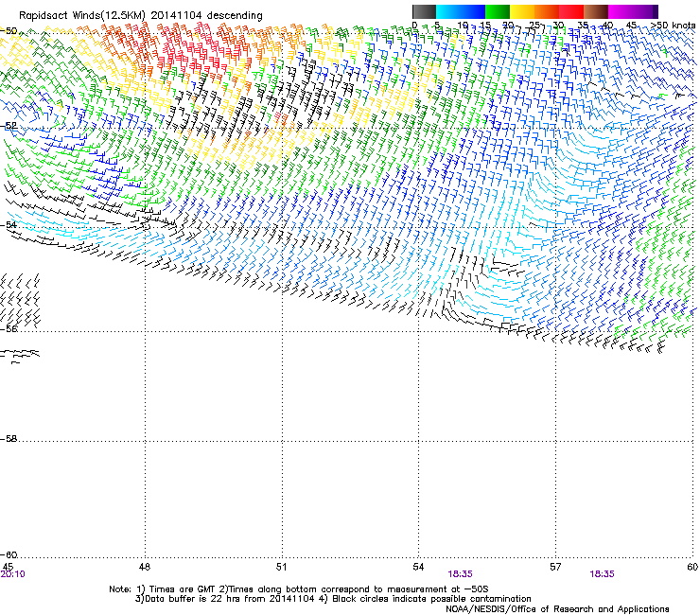Click the 20:10 time stamp
Image resolution: width=700 pixels, height=615 pixels.
click(x=12, y=574)
